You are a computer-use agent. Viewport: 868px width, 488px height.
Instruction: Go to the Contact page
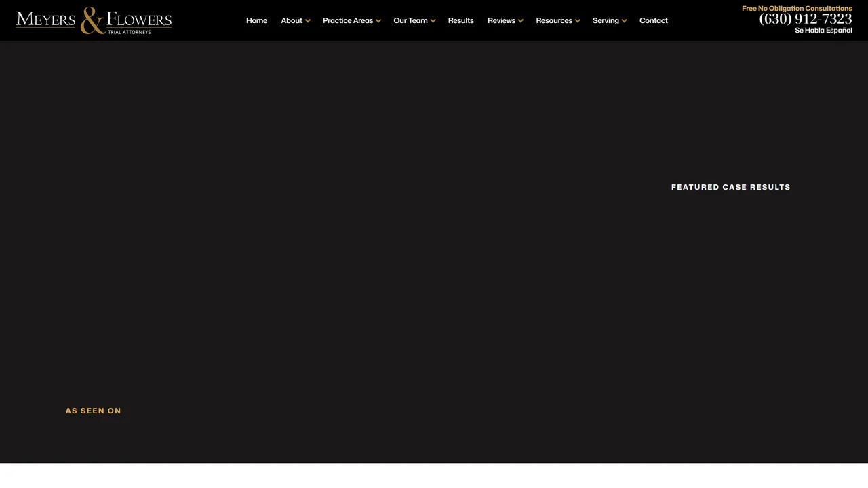[654, 20]
